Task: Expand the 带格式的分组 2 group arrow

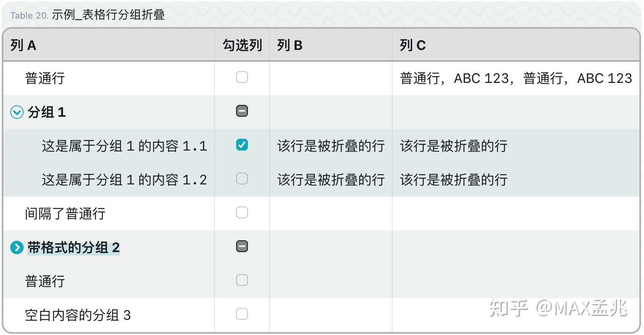Action: (x=17, y=247)
